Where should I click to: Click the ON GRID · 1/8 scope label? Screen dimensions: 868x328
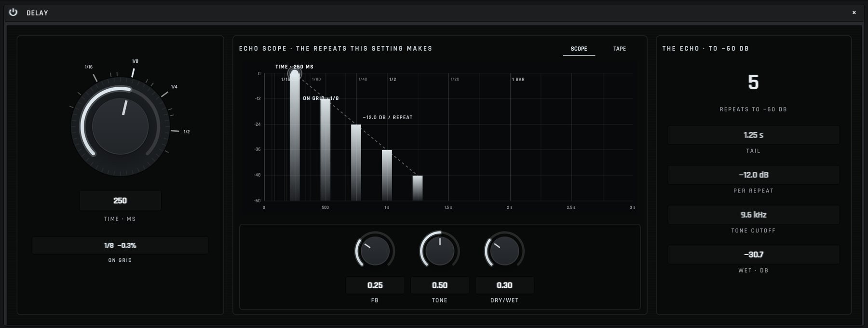[x=321, y=98]
